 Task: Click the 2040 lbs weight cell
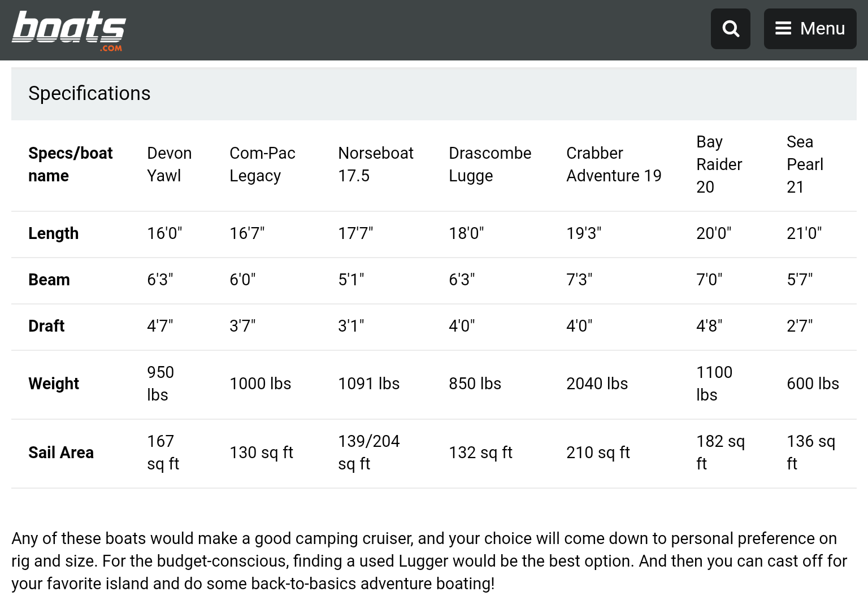(x=597, y=384)
